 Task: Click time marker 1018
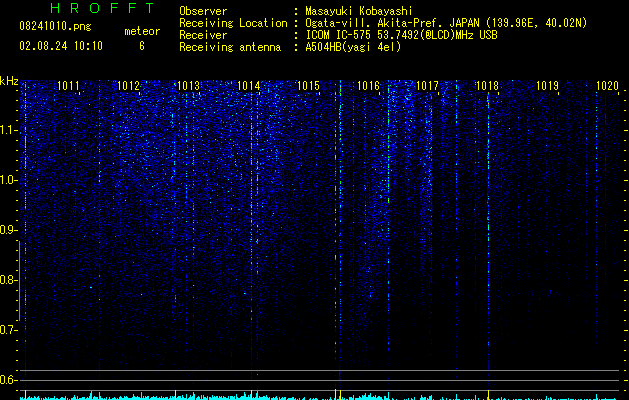click(487, 86)
